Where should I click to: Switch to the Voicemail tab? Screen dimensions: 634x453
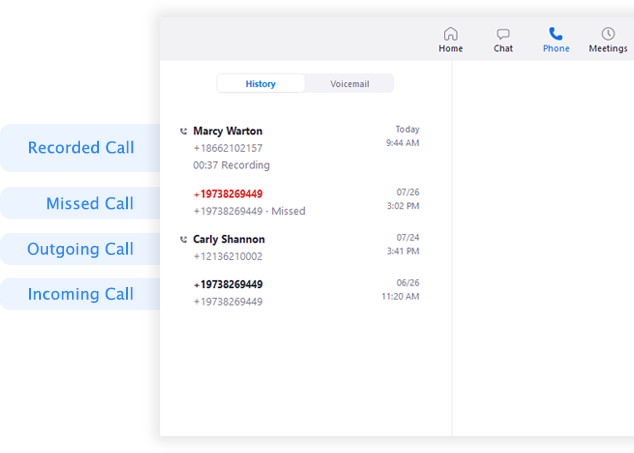pos(349,84)
